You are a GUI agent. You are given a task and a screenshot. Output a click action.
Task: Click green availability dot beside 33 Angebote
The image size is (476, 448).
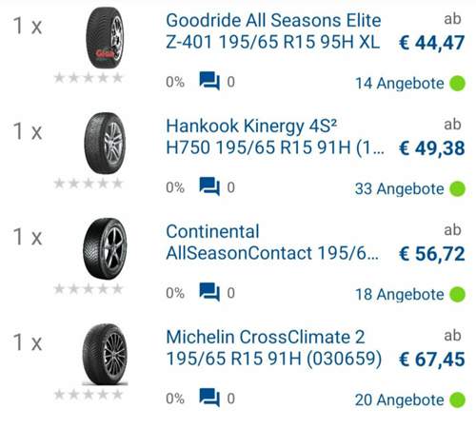pyautogui.click(x=457, y=189)
